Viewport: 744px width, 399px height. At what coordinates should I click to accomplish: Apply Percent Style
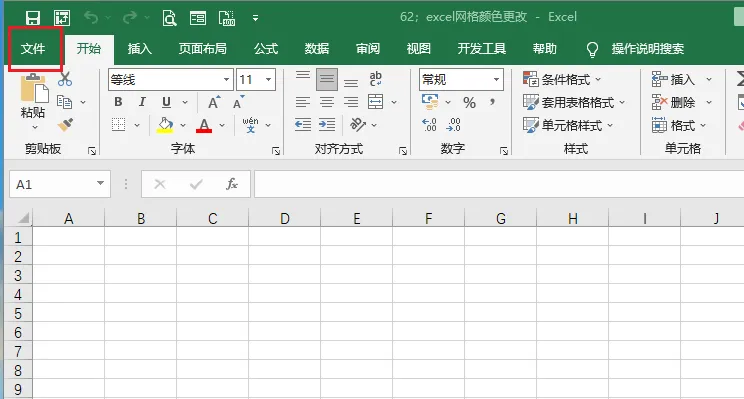470,102
